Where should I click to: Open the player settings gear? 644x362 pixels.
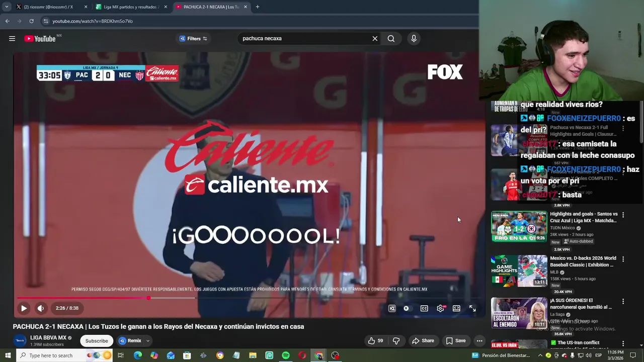[440, 308]
